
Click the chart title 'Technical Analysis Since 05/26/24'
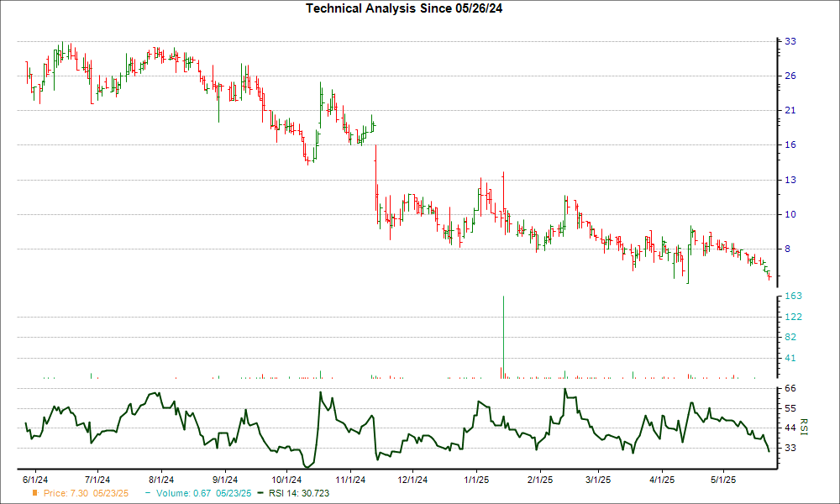[x=404, y=8]
